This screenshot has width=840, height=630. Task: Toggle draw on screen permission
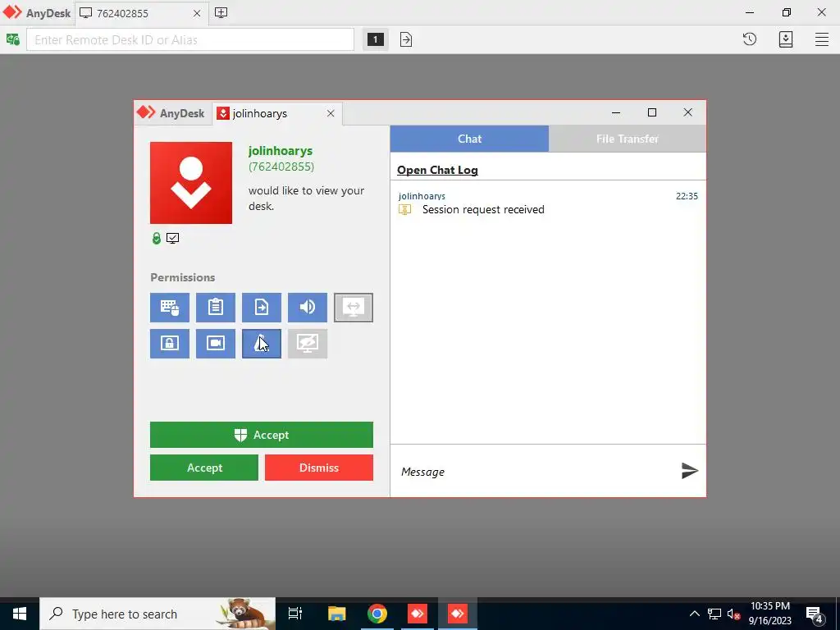[x=262, y=344]
